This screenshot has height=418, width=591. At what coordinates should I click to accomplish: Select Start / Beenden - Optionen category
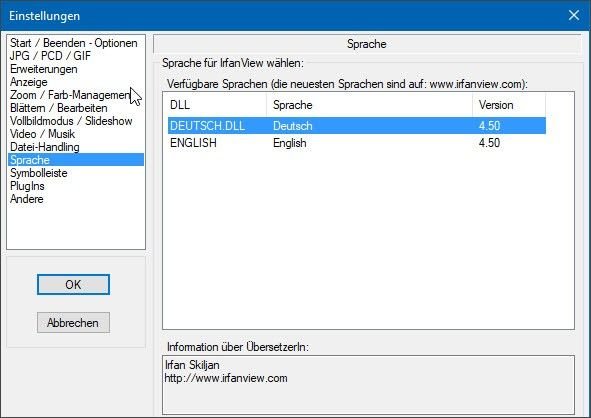75,43
